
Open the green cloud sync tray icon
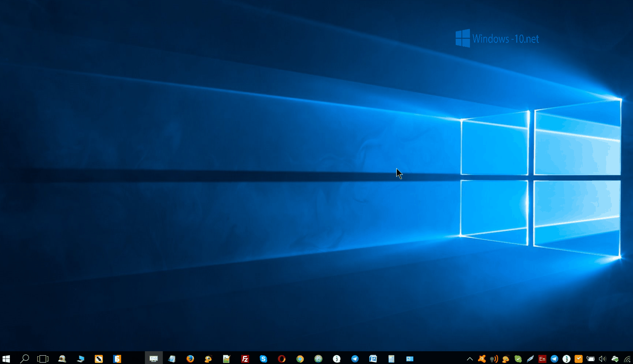pyautogui.click(x=615, y=359)
